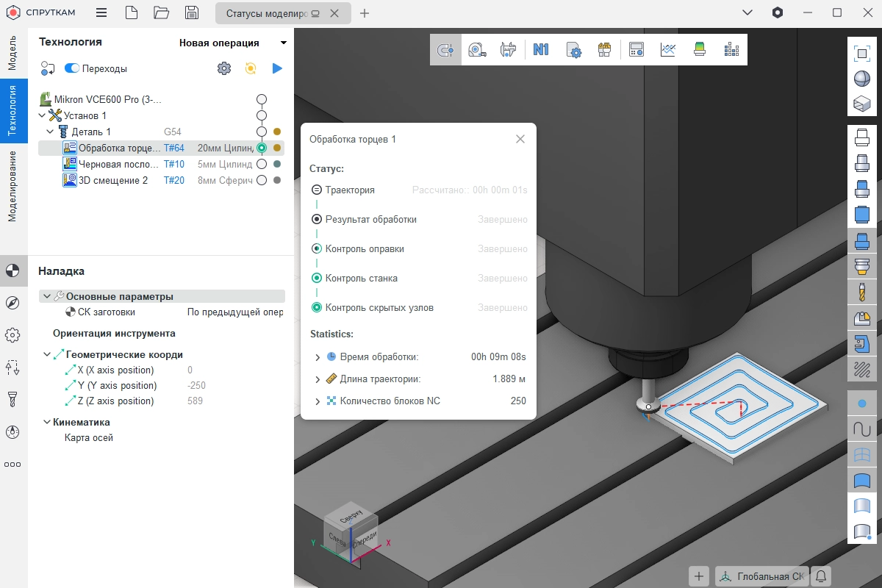
Task: Click the drill tool visibility icon
Action: coord(862,292)
